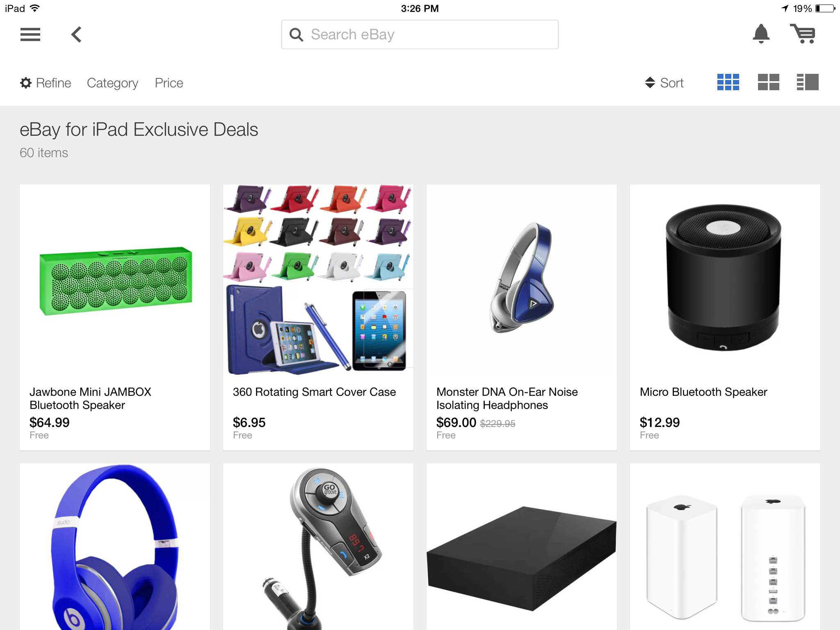Expand the Category filter
The image size is (840, 630).
[112, 83]
